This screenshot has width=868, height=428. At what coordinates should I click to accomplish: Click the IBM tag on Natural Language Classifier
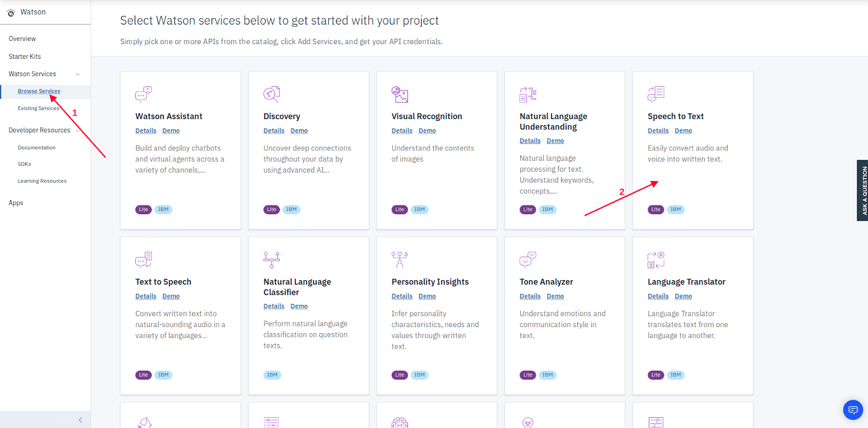(x=272, y=375)
